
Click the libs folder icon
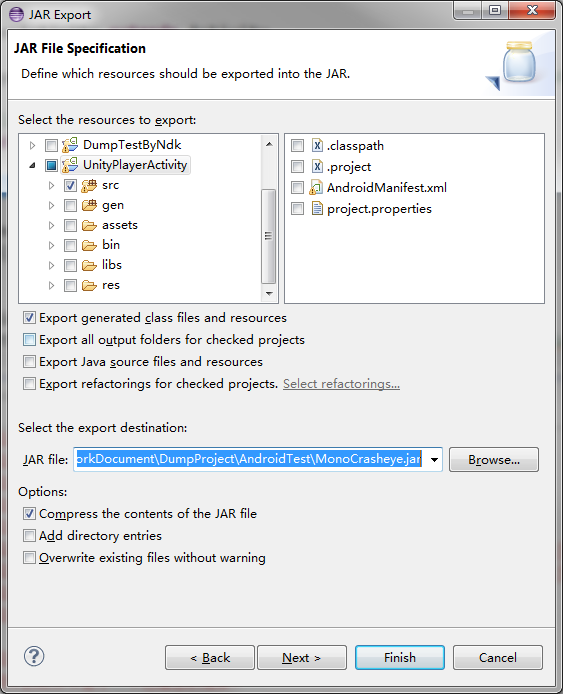(x=89, y=265)
